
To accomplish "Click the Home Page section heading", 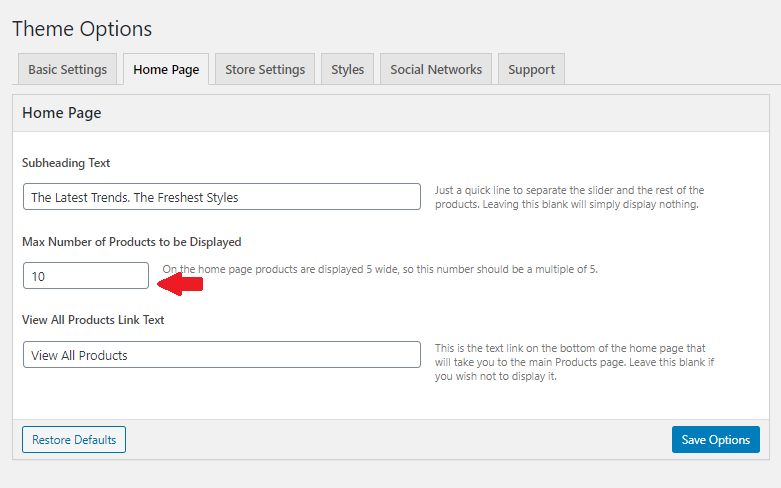I will pos(62,113).
